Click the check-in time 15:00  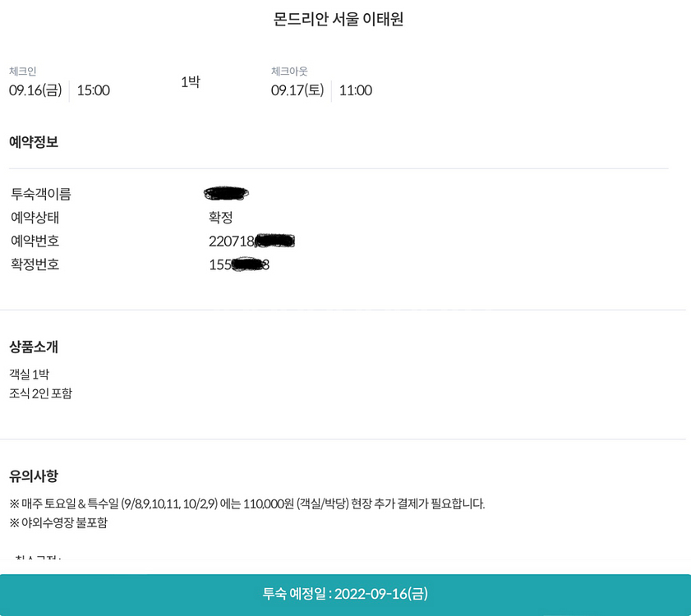(x=93, y=90)
